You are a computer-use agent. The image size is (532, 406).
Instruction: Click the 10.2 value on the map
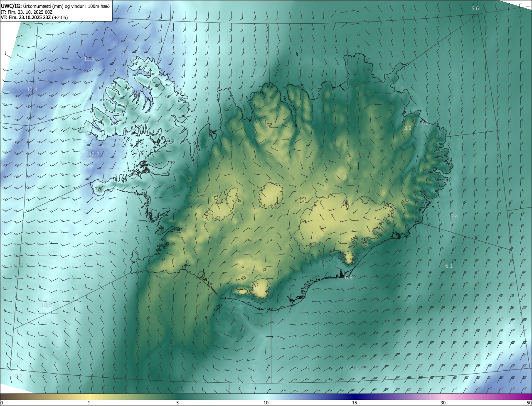17,377
